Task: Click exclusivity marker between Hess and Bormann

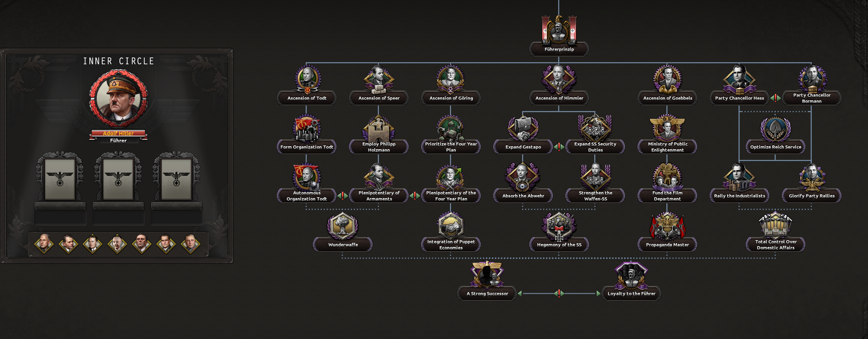Action: (775, 98)
